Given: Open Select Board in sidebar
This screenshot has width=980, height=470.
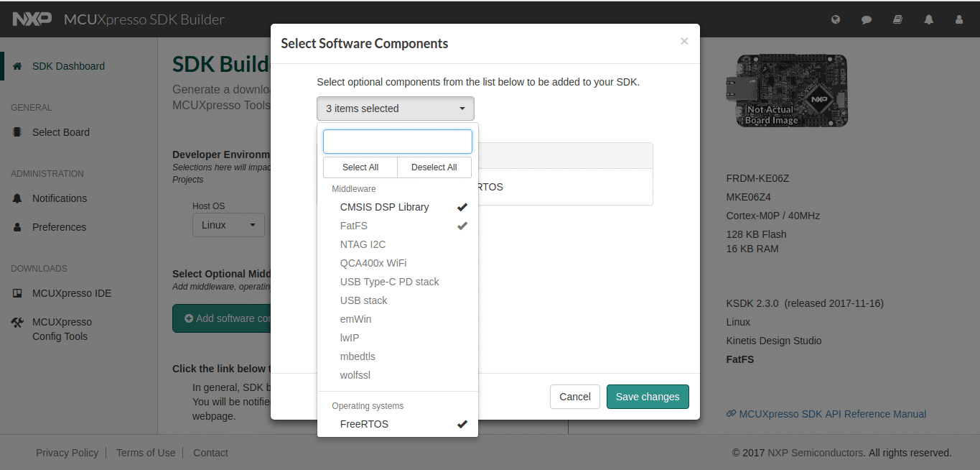Looking at the screenshot, I should point(61,132).
